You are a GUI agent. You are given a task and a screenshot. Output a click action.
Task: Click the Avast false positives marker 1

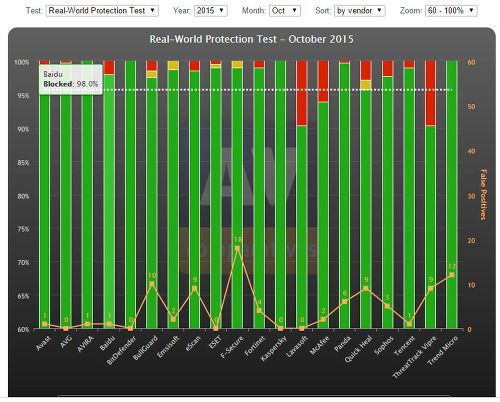pos(45,324)
